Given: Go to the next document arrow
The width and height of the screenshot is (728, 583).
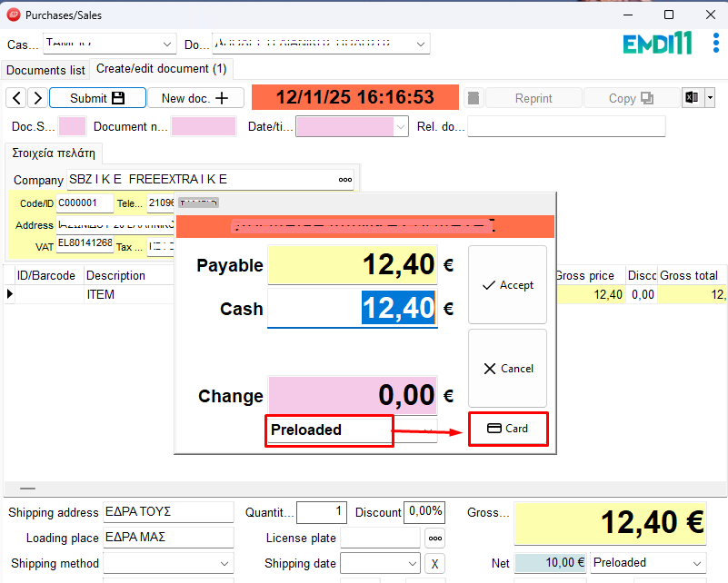Looking at the screenshot, I should tap(37, 98).
